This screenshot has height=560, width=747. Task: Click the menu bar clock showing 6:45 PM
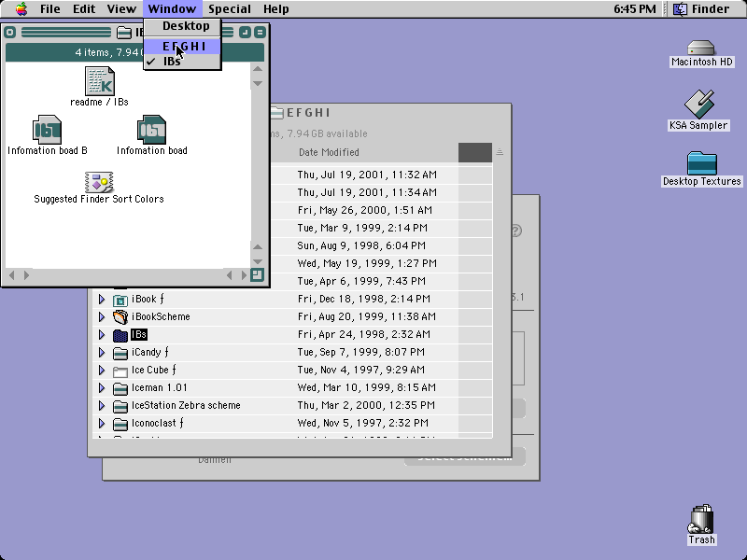click(x=635, y=9)
